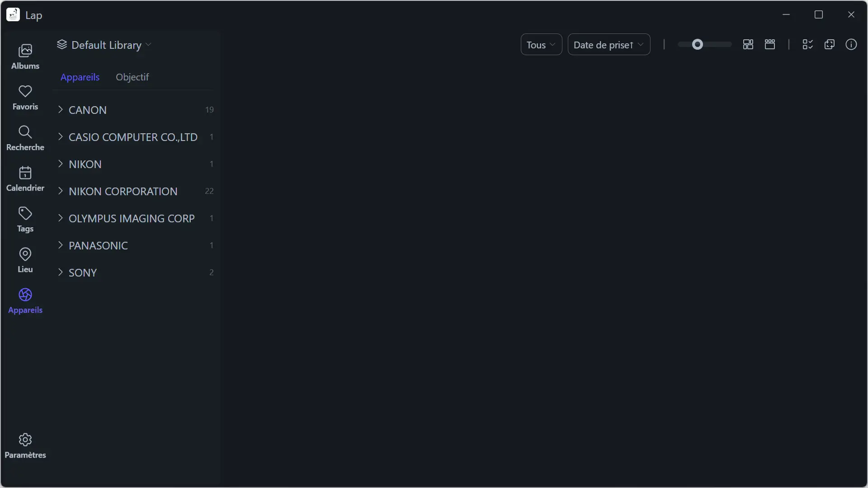Expand the NIKON CORPORATION chevron
Viewport: 868px width, 488px height.
click(x=61, y=191)
